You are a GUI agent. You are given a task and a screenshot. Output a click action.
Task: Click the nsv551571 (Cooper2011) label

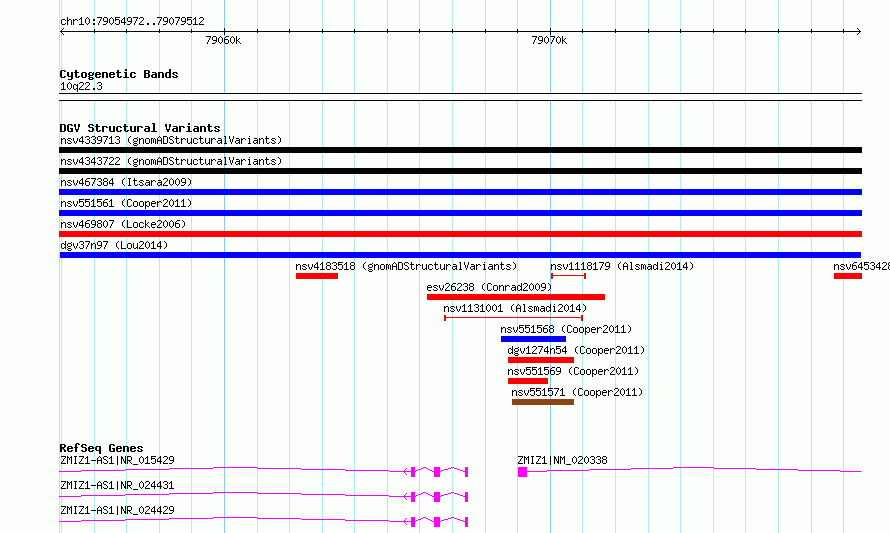click(x=577, y=392)
